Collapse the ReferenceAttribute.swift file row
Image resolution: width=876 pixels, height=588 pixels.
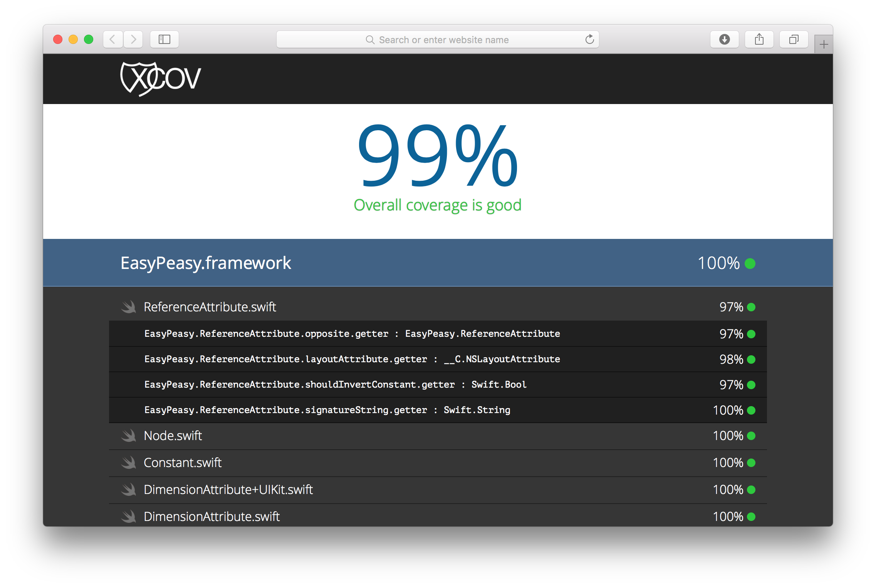pos(210,307)
